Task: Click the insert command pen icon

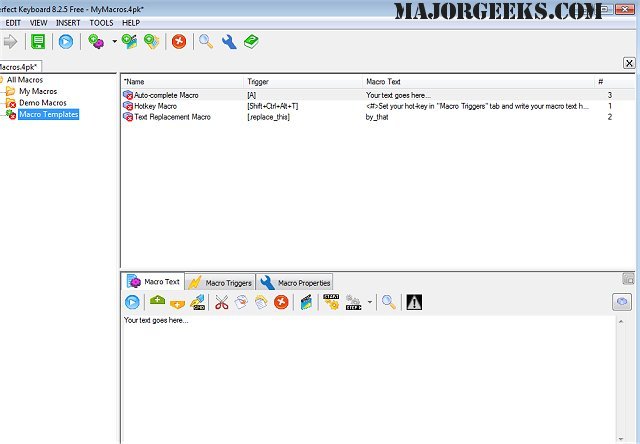Action: coord(198,302)
